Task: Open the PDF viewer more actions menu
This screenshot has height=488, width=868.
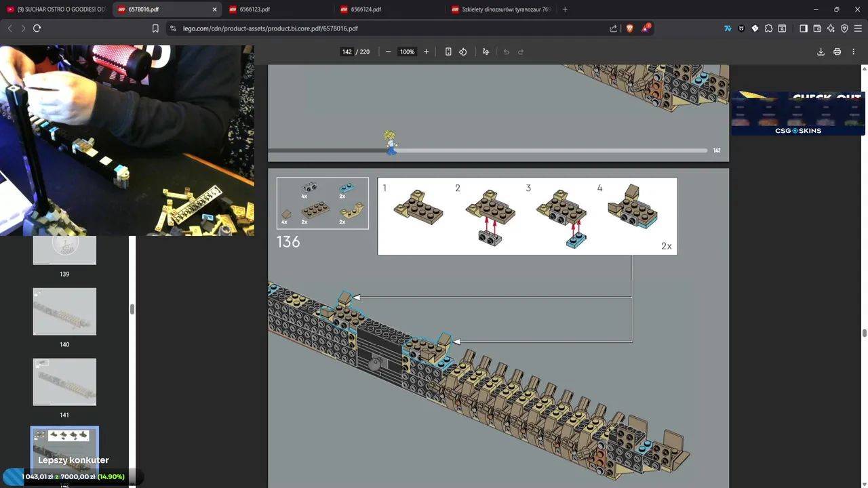Action: click(x=853, y=52)
